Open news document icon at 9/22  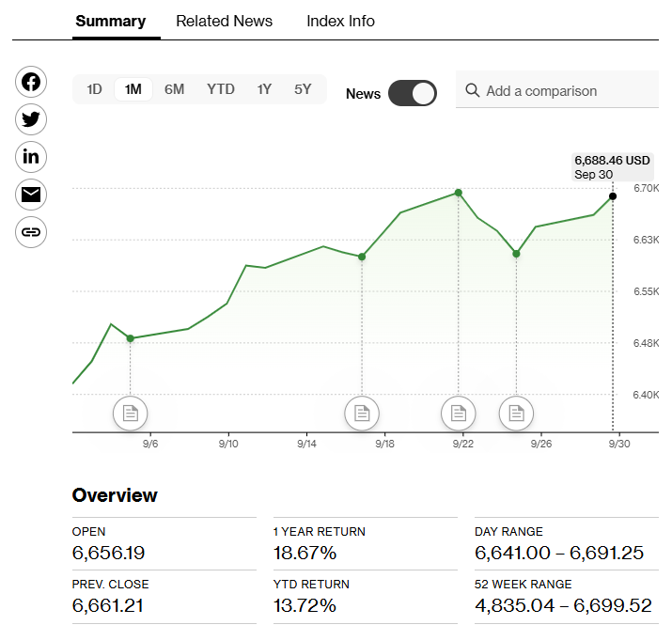[x=459, y=413]
